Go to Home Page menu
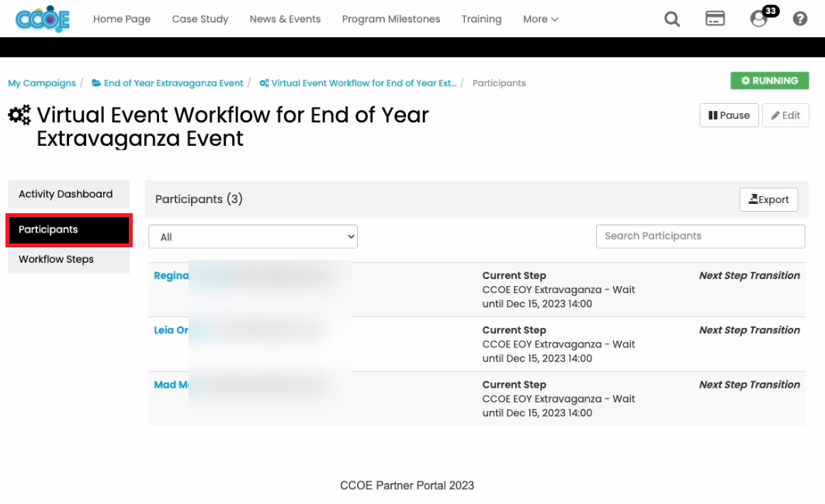The width and height of the screenshot is (825, 504). click(122, 19)
